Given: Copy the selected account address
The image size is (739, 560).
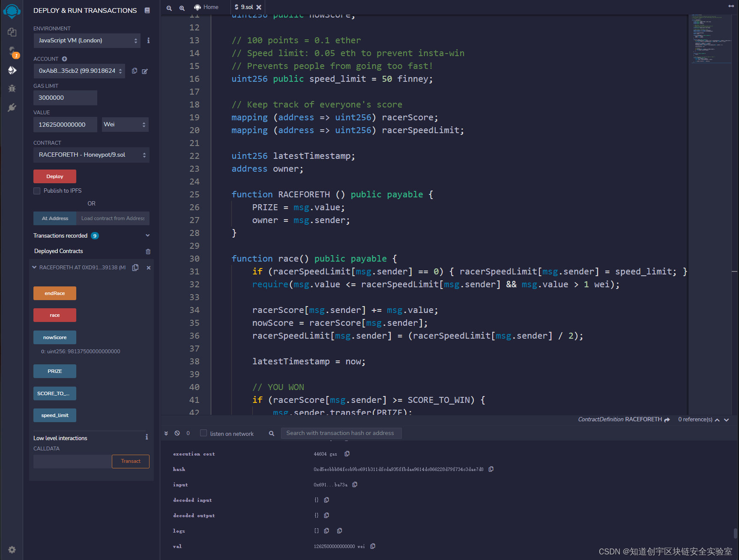Looking at the screenshot, I should 135,71.
